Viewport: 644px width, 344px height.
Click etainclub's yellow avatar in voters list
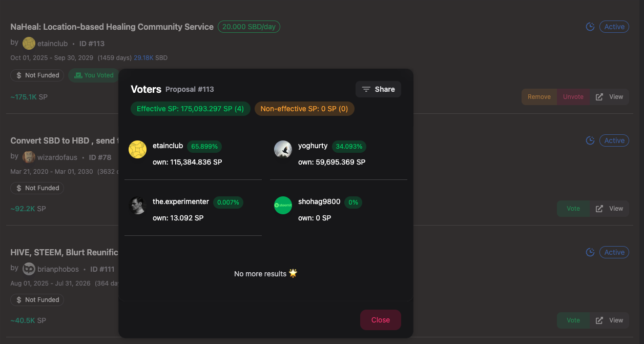[137, 149]
